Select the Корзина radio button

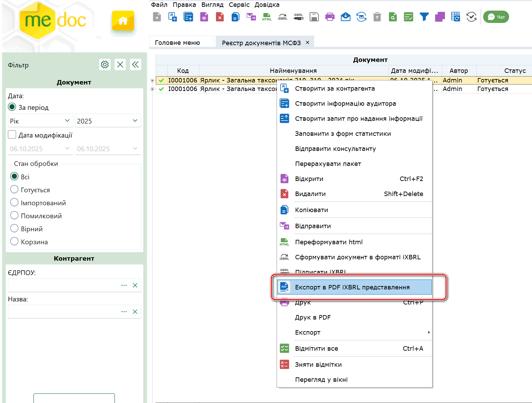pyautogui.click(x=14, y=242)
